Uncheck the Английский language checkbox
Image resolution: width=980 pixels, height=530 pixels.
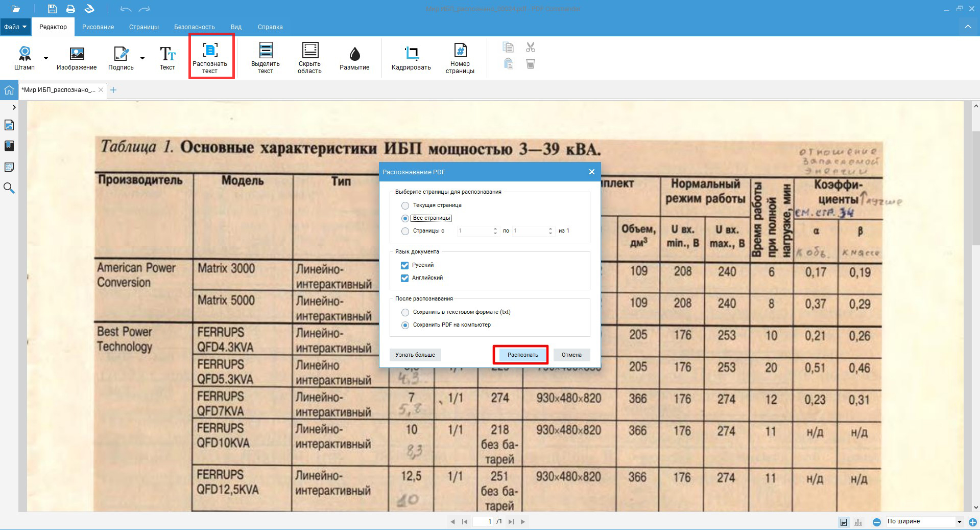[405, 278]
